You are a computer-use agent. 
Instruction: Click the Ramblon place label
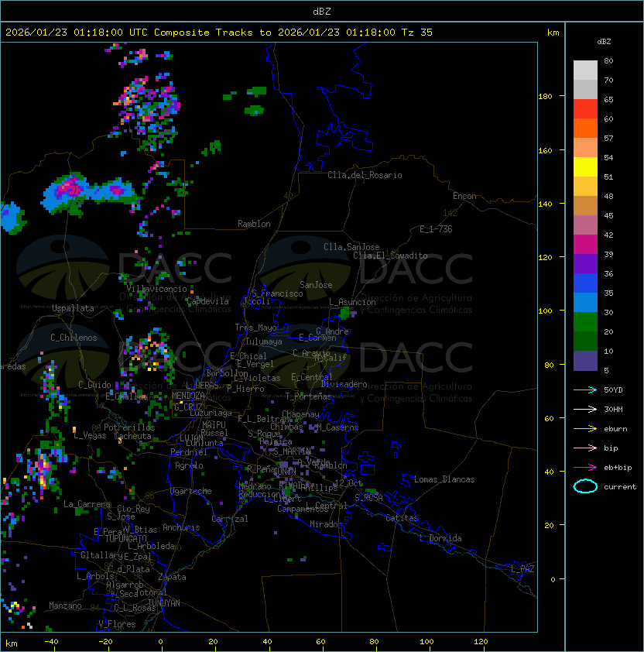click(x=254, y=224)
